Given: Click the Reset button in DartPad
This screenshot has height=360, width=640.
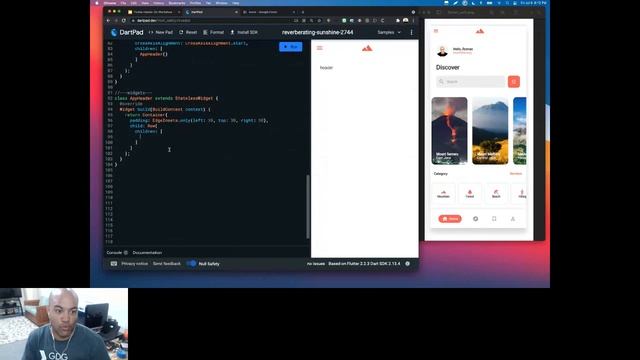Looking at the screenshot, I should [x=188, y=32].
